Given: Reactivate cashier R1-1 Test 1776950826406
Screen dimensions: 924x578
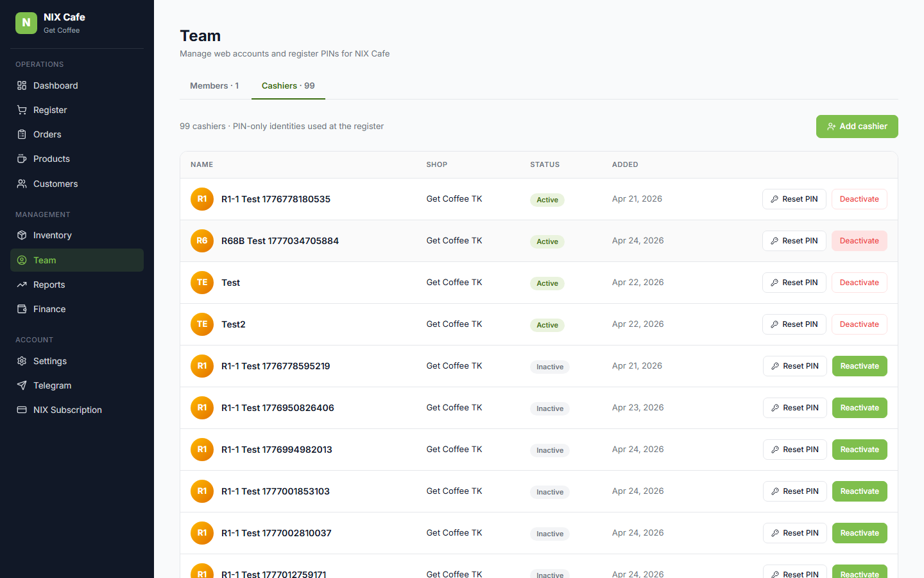Looking at the screenshot, I should point(859,408).
